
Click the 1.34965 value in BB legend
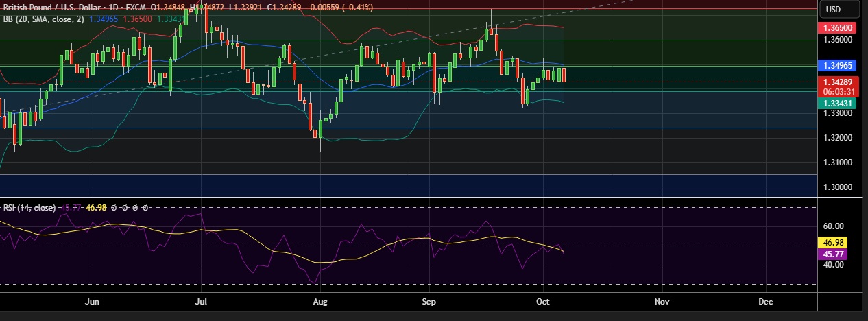pos(103,19)
